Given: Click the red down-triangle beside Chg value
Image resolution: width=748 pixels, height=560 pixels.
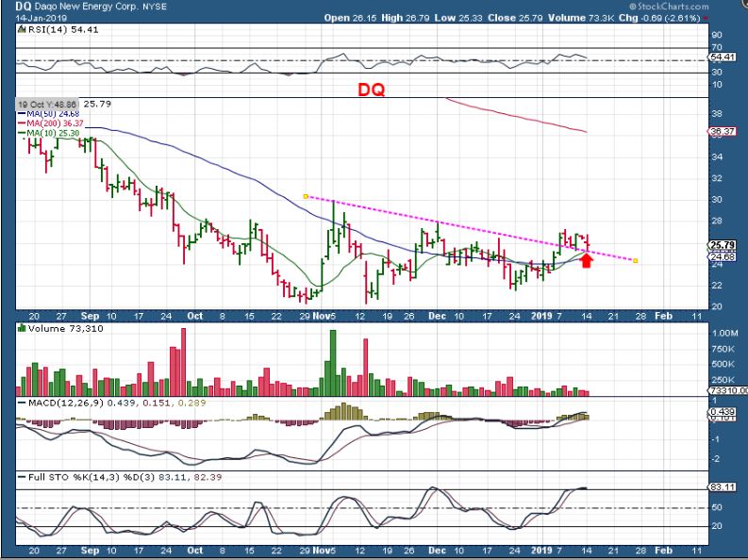Looking at the screenshot, I should point(706,19).
